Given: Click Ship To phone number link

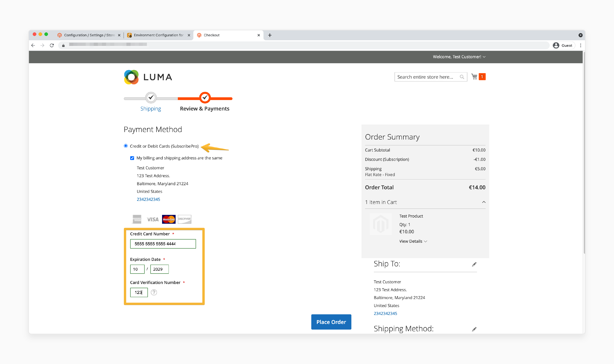Looking at the screenshot, I should [x=385, y=313].
